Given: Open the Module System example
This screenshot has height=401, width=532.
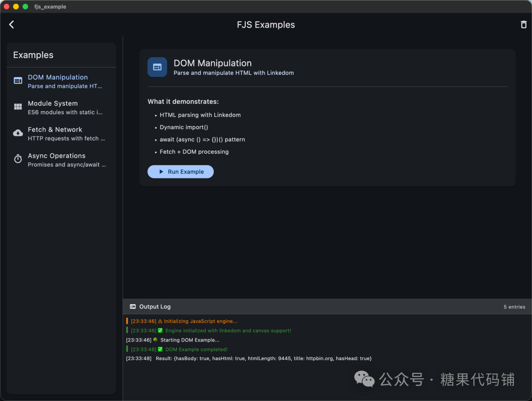Looking at the screenshot, I should (x=62, y=107).
